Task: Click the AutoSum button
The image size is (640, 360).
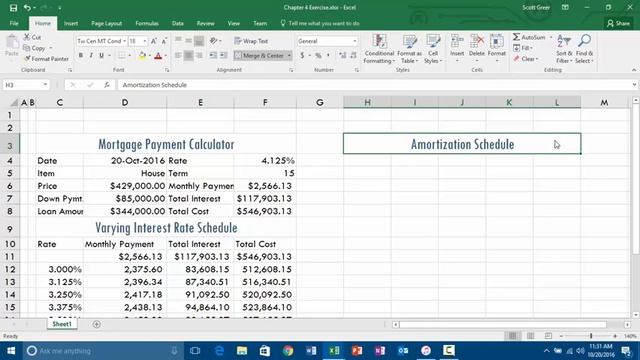Action: tap(529, 37)
